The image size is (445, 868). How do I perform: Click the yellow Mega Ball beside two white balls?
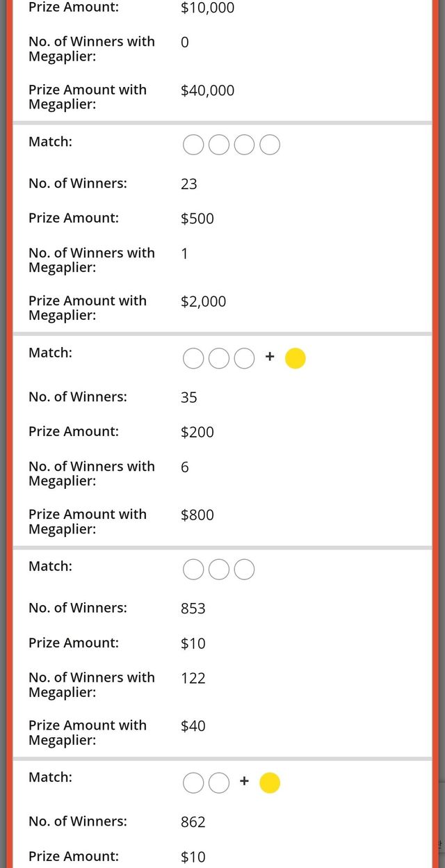click(x=270, y=783)
